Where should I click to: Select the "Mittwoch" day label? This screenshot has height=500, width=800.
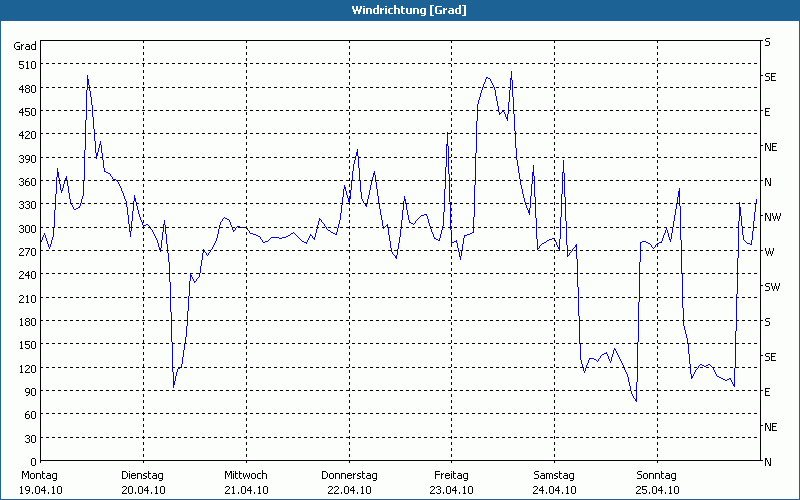click(245, 476)
